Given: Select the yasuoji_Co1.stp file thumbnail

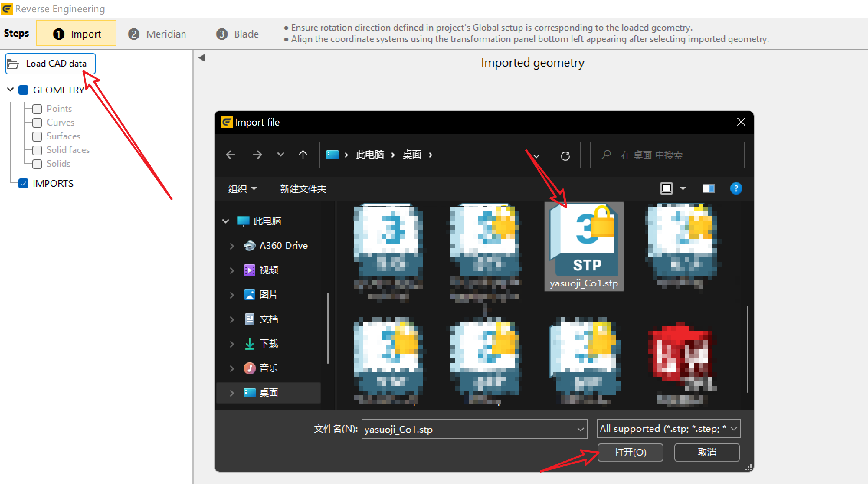Looking at the screenshot, I should click(x=584, y=245).
